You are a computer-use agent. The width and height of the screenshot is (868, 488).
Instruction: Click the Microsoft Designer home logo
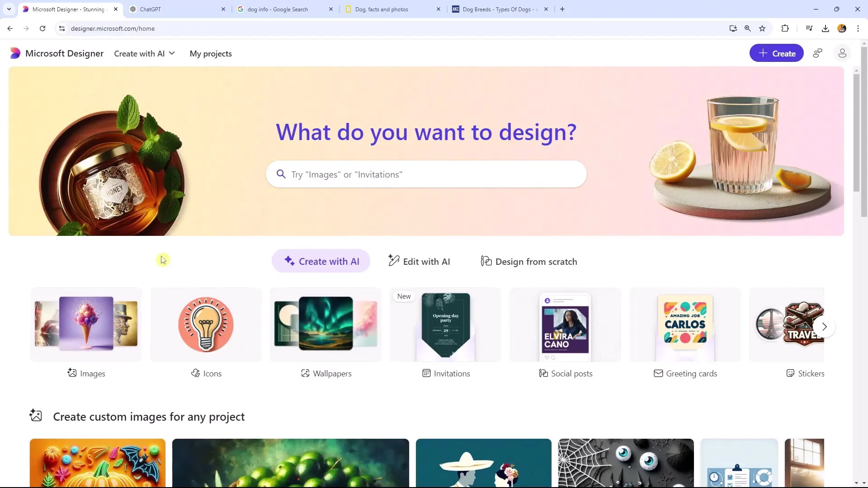pos(15,54)
